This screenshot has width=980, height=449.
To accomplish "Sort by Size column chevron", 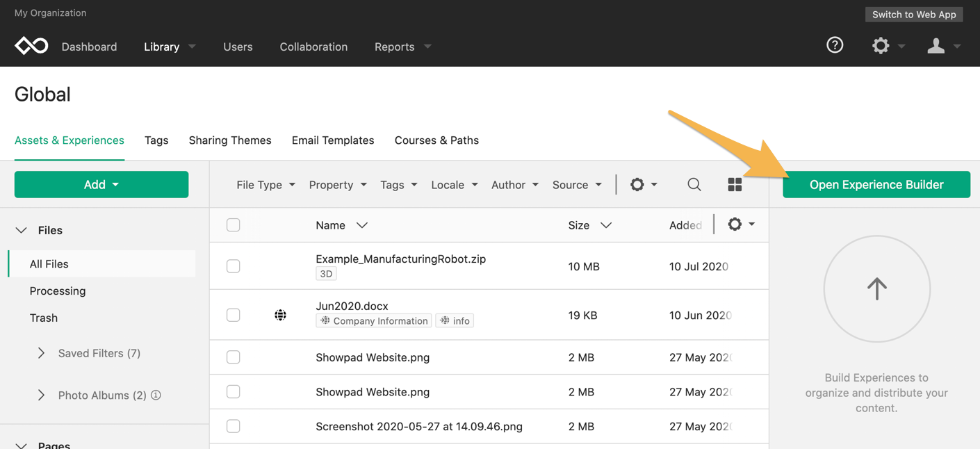I will coord(606,225).
